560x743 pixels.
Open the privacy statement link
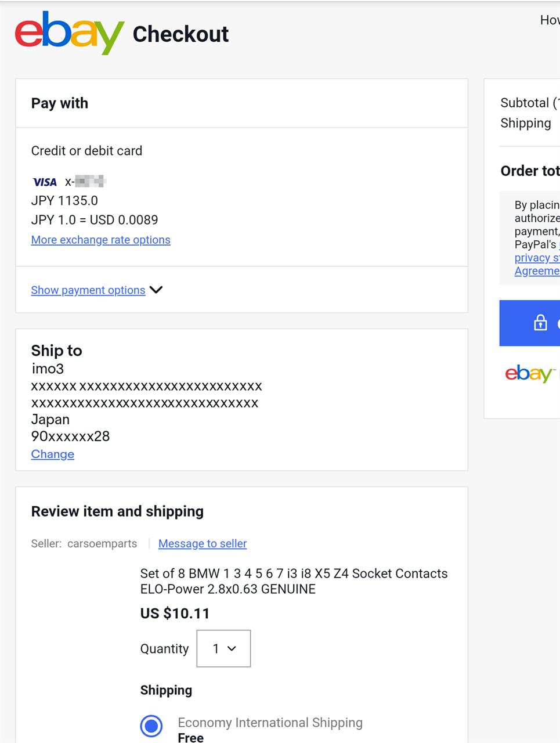pos(537,258)
